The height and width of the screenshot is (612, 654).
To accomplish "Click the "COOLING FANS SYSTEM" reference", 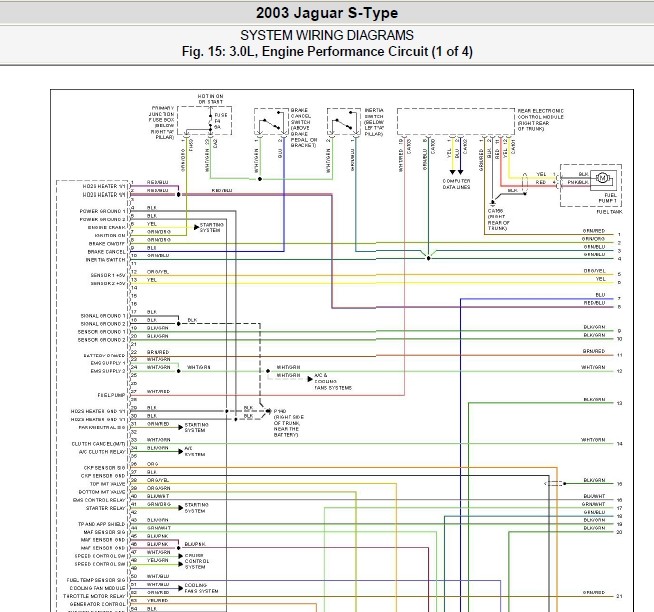I will (201, 588).
